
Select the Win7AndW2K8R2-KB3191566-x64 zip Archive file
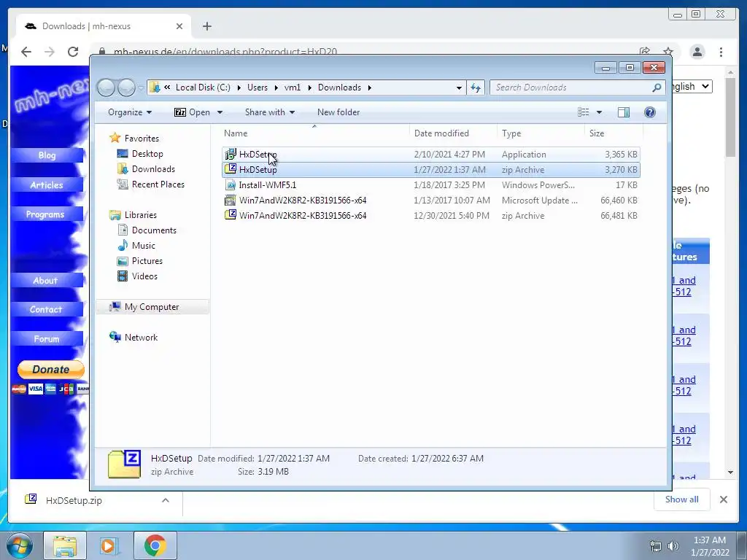tap(430, 215)
